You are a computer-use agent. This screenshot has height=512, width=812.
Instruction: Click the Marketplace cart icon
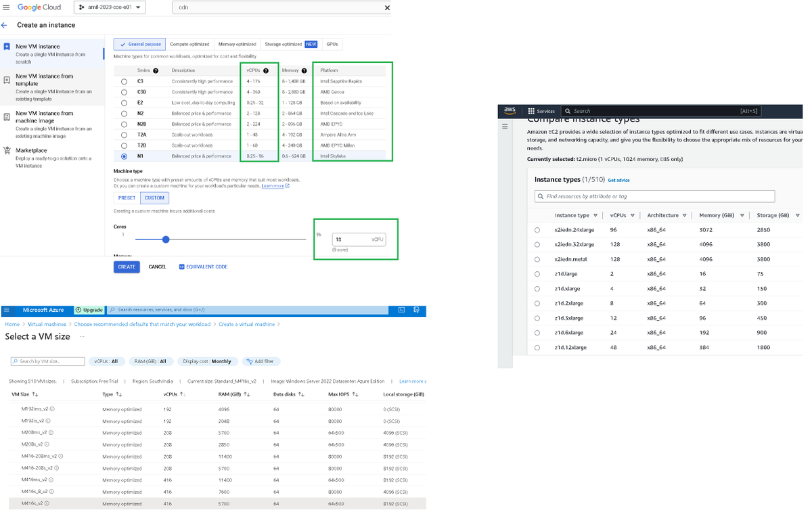7,150
